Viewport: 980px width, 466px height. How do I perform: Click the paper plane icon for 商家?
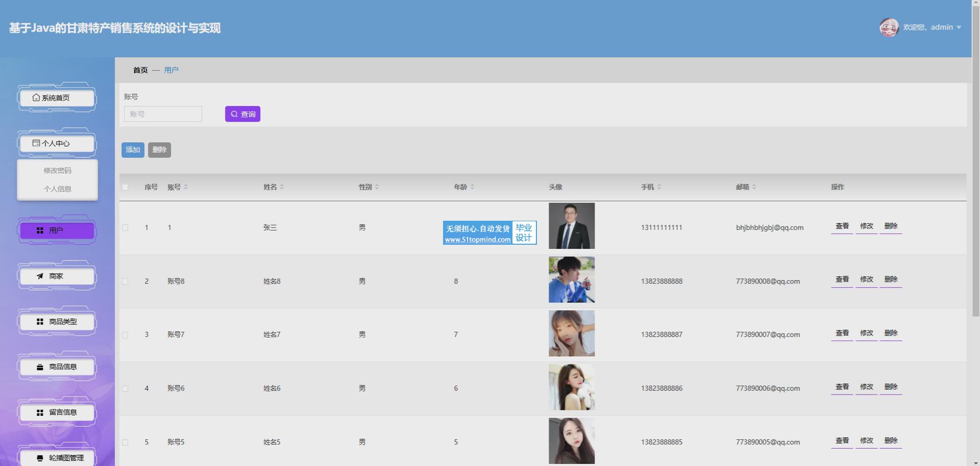pos(40,276)
